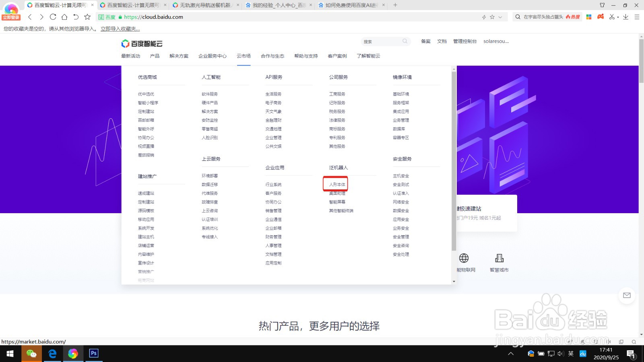Open Windows Start menu
This screenshot has width=644, height=362.
(x=10, y=354)
